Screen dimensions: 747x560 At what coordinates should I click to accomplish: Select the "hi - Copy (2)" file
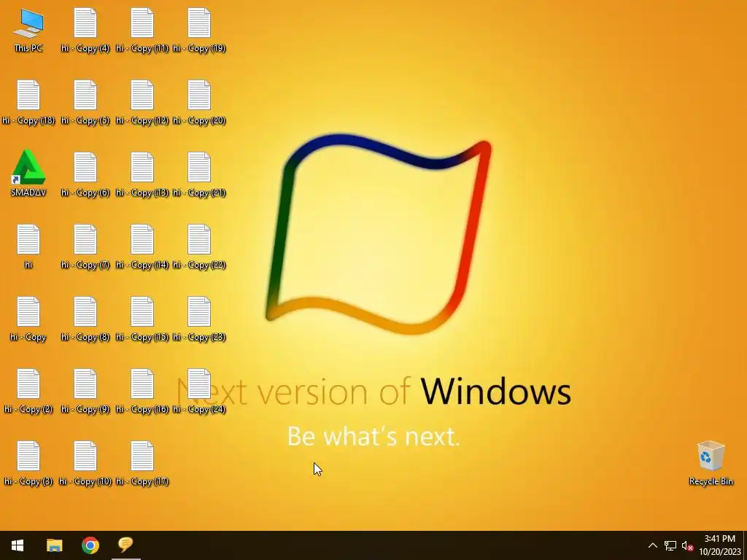pyautogui.click(x=28, y=392)
